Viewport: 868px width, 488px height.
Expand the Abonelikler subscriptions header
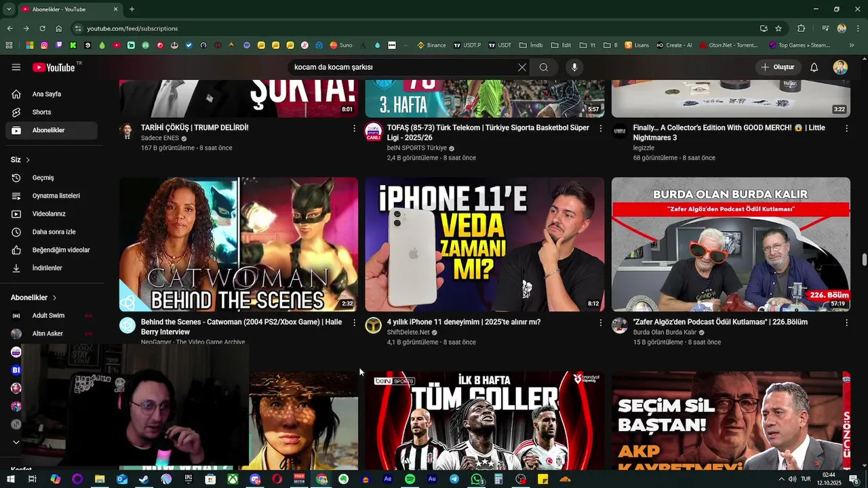34,298
